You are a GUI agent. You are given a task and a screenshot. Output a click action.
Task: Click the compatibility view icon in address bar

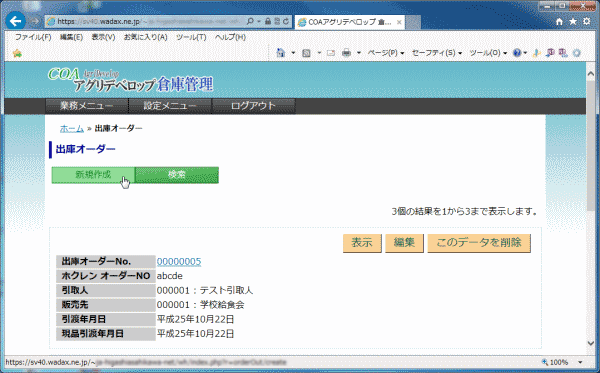(x=277, y=21)
